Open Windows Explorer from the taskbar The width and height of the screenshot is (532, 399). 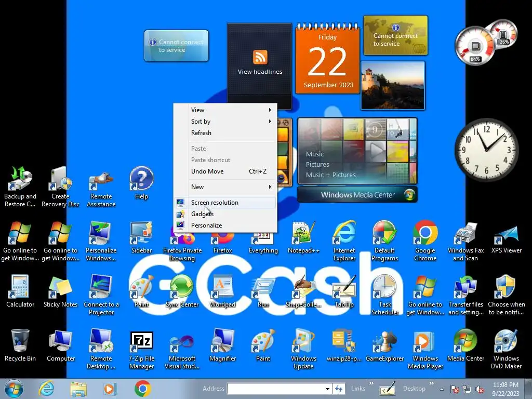click(x=78, y=389)
